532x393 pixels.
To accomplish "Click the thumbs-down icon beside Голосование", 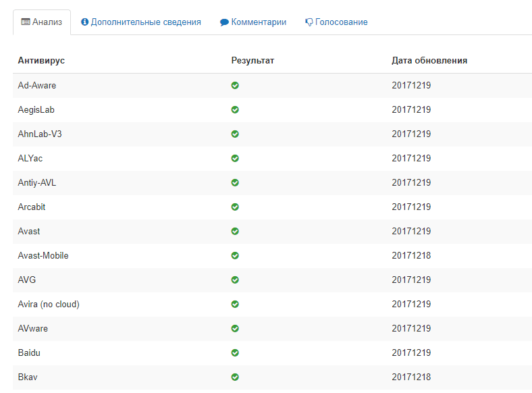I will [309, 22].
